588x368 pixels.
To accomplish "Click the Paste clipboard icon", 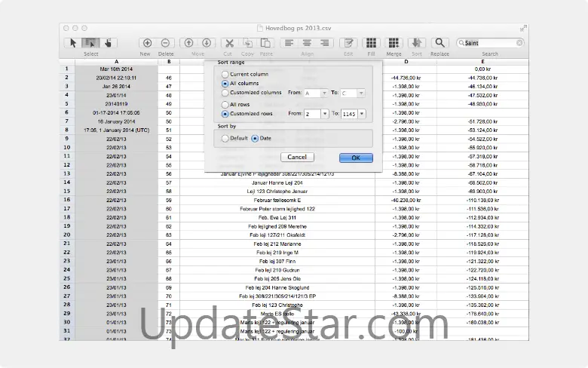I will click(265, 43).
